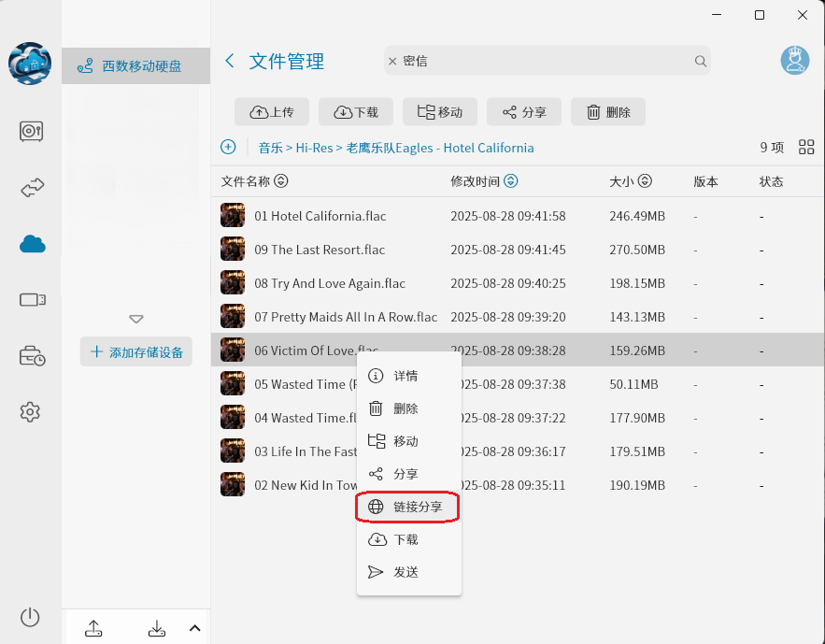Choose 链接分享 from the context menu

[x=407, y=507]
